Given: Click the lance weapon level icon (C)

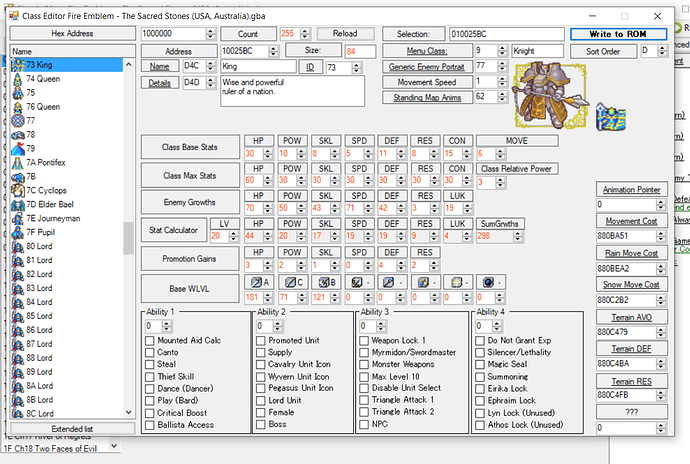Looking at the screenshot, I should pos(290,282).
